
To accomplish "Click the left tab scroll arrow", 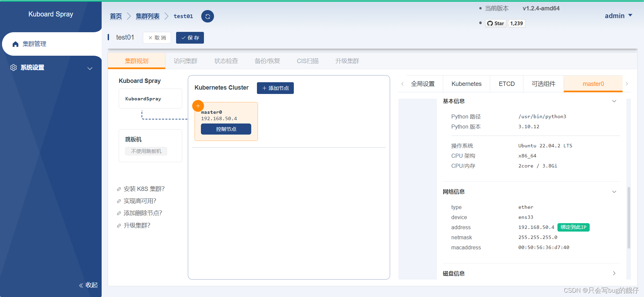I will pyautogui.click(x=402, y=84).
